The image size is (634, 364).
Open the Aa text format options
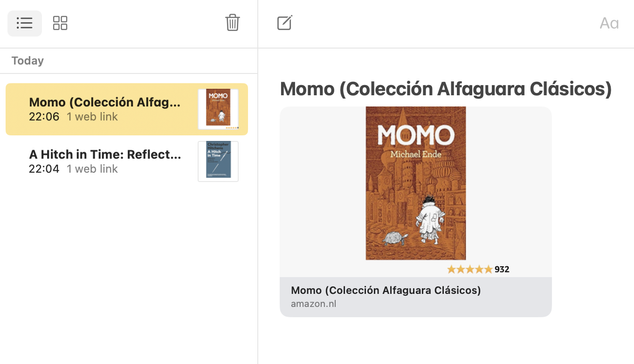(609, 23)
